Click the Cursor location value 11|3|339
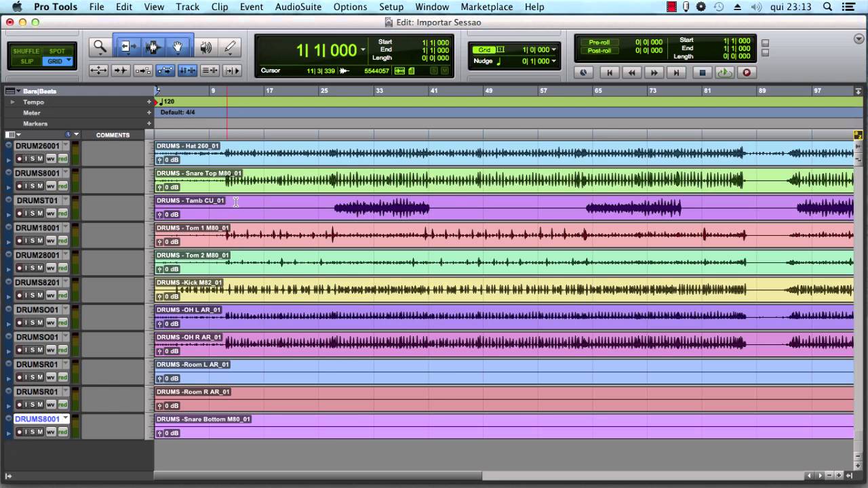Screen dimensions: 868x488 point(321,70)
